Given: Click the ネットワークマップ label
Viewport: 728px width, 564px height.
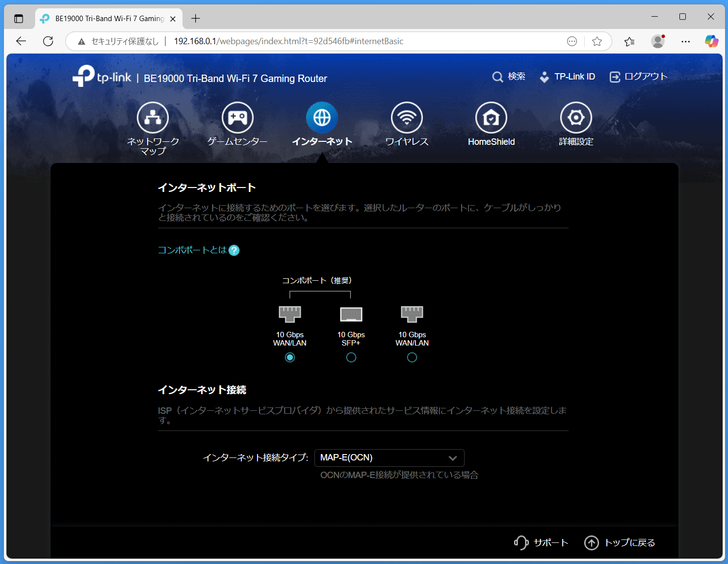Looking at the screenshot, I should click(x=153, y=146).
